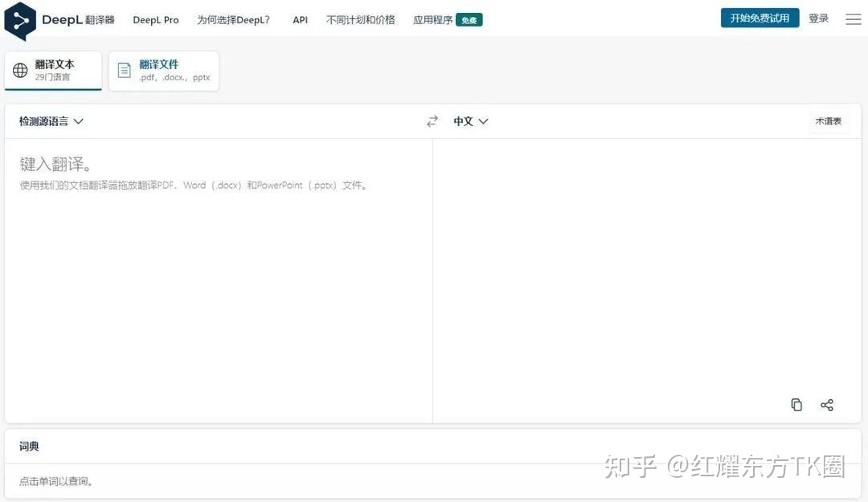Swap source and target languages
The width and height of the screenshot is (868, 502).
coord(432,121)
